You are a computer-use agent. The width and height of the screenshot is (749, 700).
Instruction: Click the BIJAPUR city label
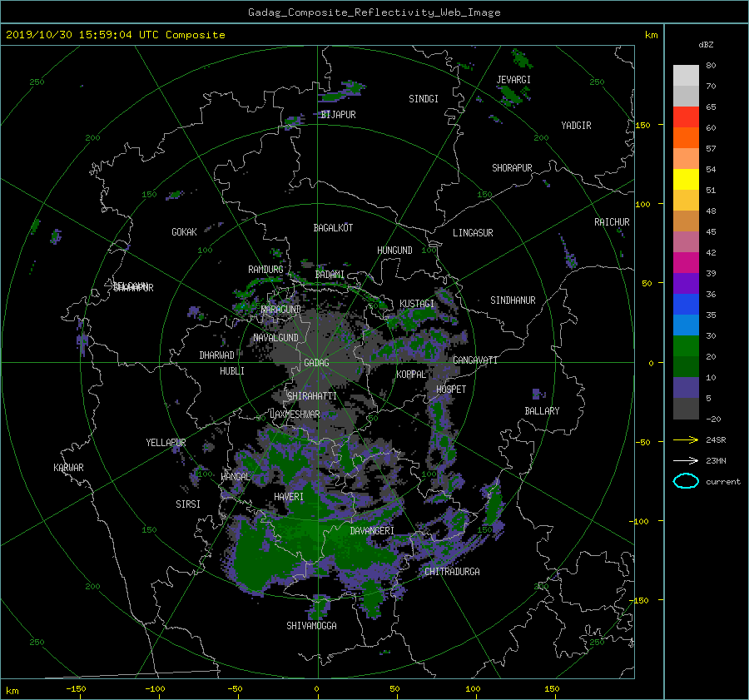tap(338, 115)
